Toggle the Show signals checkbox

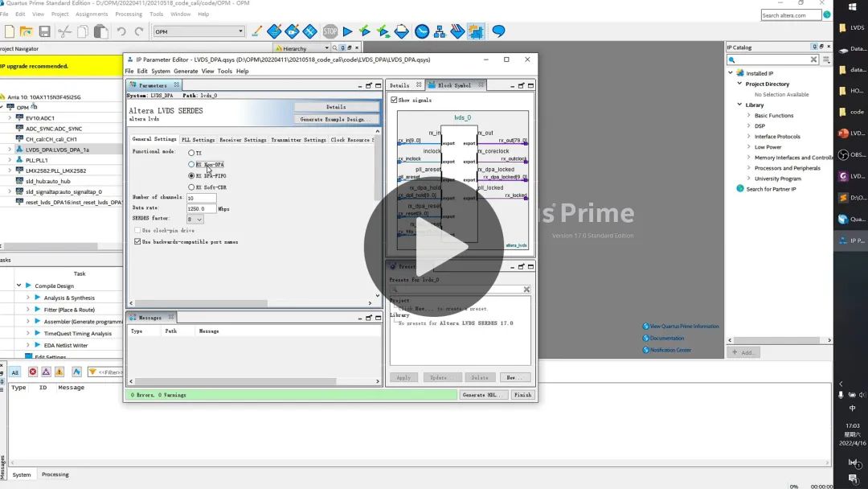(x=394, y=100)
